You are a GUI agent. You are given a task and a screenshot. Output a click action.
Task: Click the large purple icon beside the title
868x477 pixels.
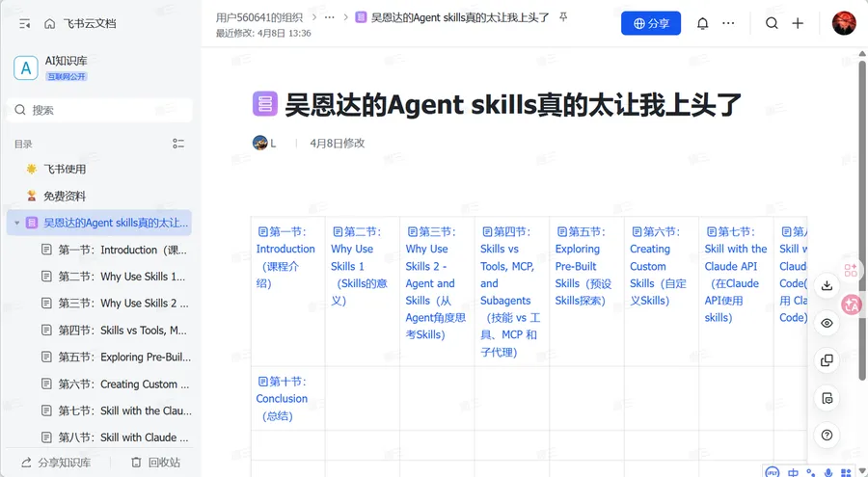tap(265, 104)
